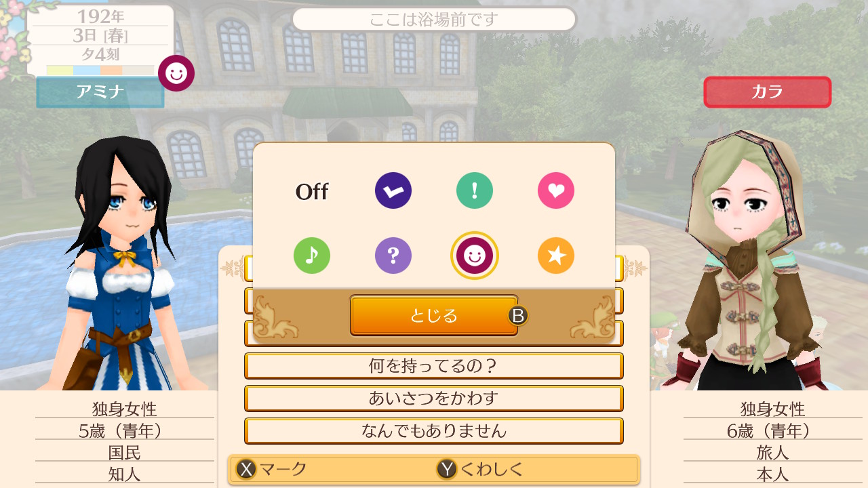
Task: Turn the mark Off
Action: [x=312, y=192]
